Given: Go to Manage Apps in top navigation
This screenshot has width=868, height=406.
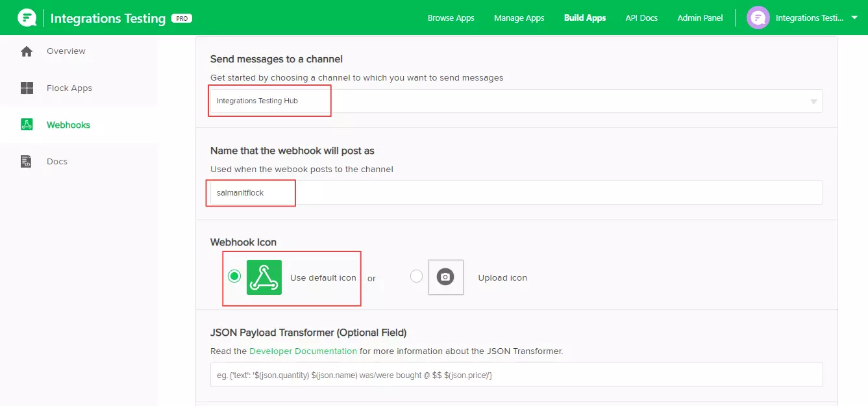Looking at the screenshot, I should pos(519,18).
